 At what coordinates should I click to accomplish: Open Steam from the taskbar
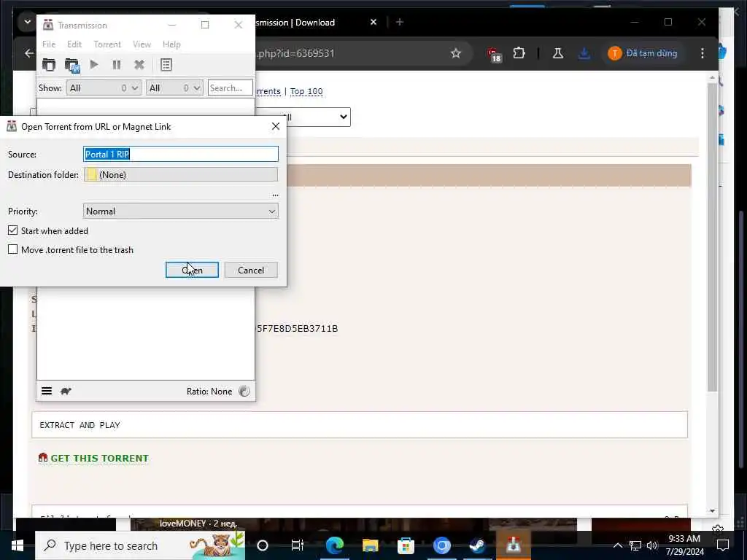(x=477, y=545)
